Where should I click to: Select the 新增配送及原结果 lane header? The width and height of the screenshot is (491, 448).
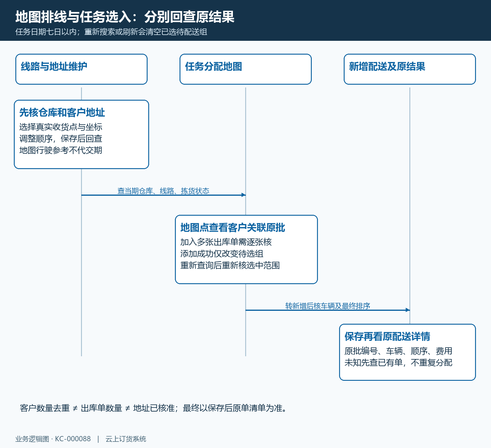(x=410, y=69)
